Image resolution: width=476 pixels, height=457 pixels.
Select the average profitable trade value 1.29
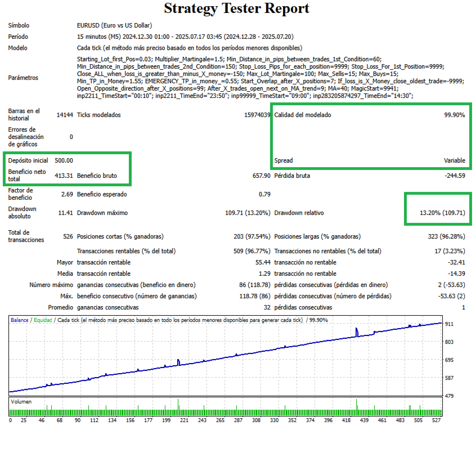[x=264, y=274]
